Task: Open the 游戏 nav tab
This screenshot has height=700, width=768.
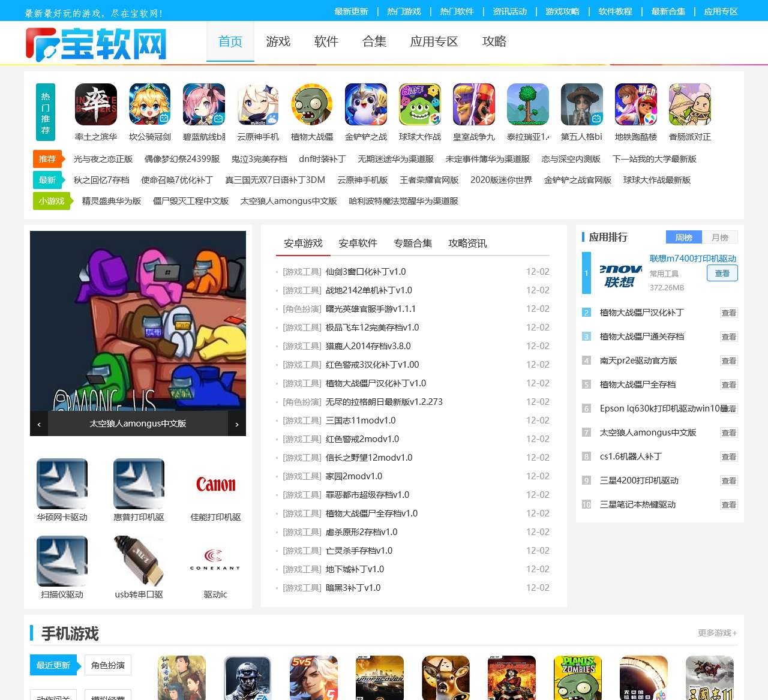Action: click(x=278, y=41)
